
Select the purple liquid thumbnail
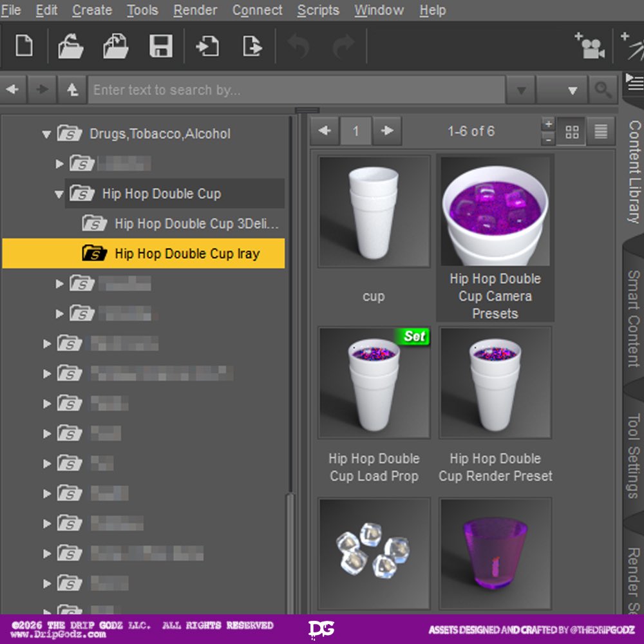click(495, 554)
